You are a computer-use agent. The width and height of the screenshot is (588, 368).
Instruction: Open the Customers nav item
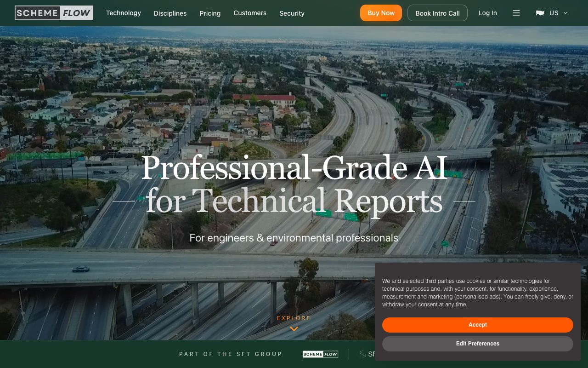(250, 13)
